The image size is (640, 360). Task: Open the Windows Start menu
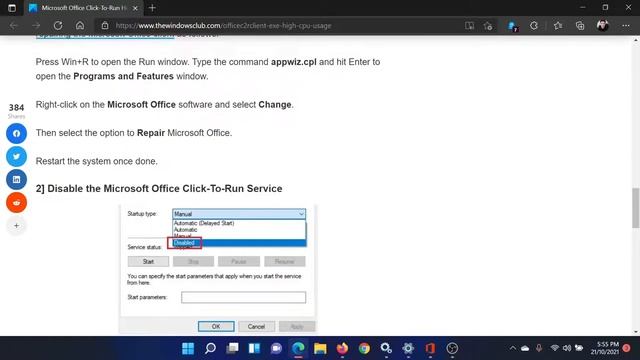point(188,348)
